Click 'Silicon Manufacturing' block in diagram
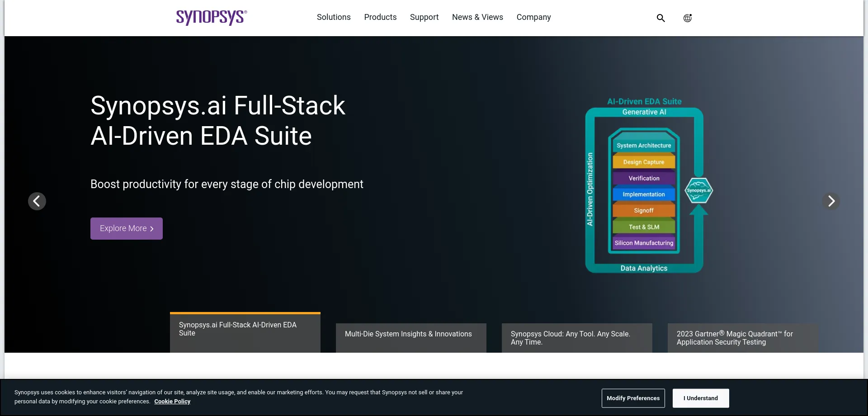 (644, 243)
